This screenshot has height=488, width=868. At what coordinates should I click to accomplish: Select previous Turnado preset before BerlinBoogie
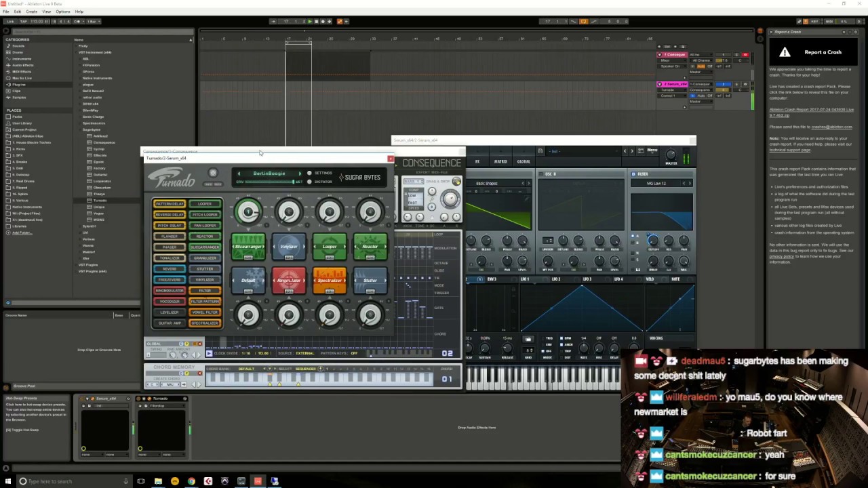click(239, 174)
